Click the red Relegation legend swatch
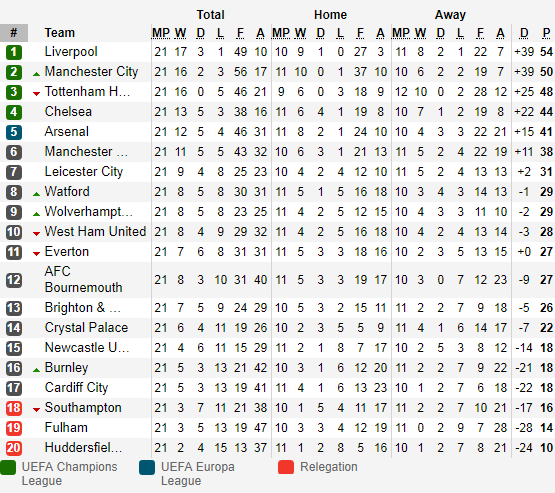This screenshot has width=555, height=493. point(286,467)
